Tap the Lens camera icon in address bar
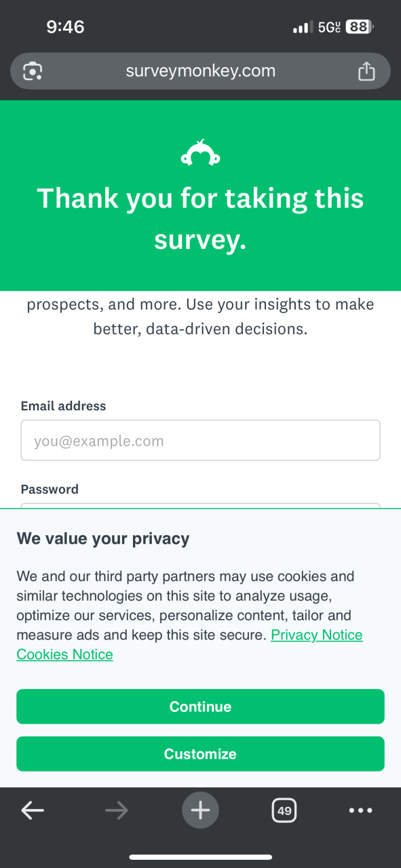The height and width of the screenshot is (868, 401). (x=33, y=71)
